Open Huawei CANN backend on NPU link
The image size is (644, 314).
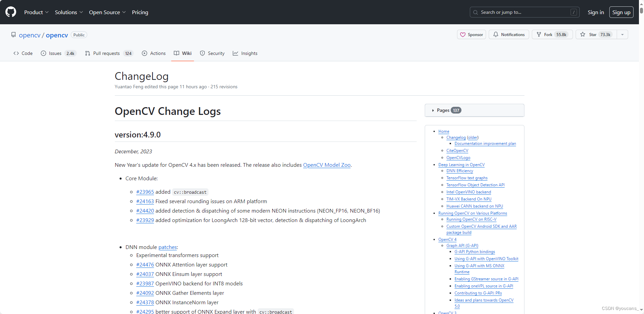click(x=475, y=206)
